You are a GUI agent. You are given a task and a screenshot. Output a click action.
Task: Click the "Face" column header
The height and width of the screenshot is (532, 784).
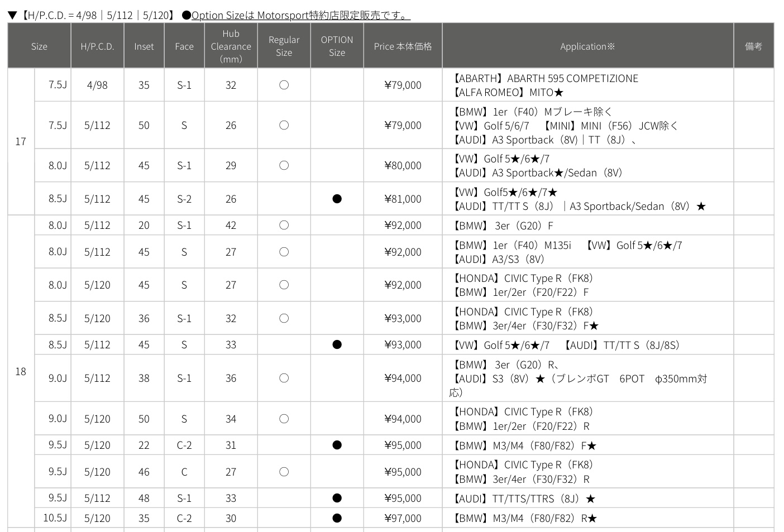pos(184,46)
